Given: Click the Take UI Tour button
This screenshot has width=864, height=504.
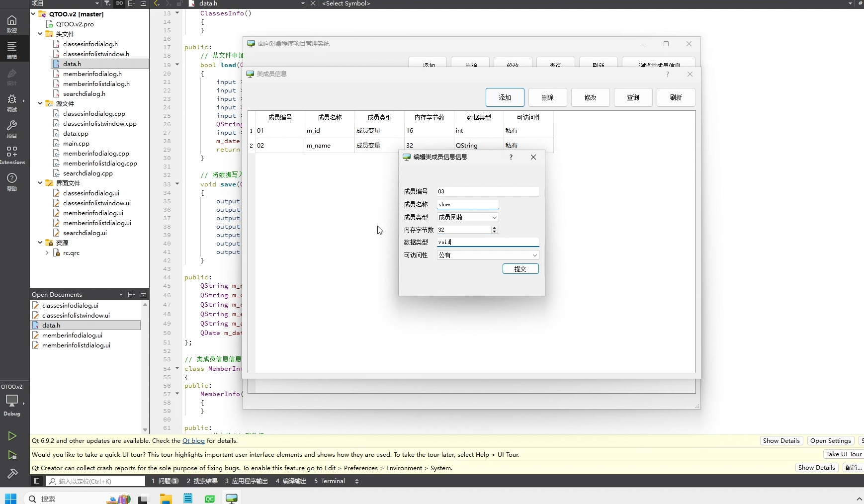Looking at the screenshot, I should tap(844, 454).
